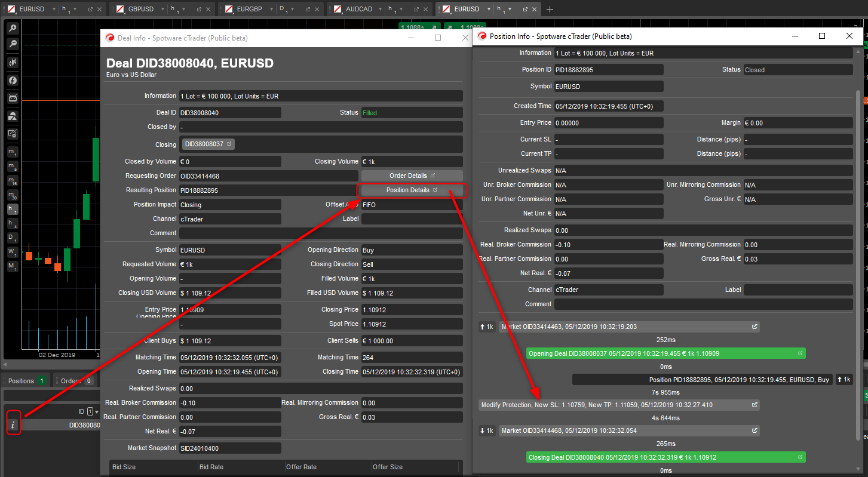Click the Facebook share icon in chart toolbar
This screenshot has height=477, width=868.
tap(13, 80)
